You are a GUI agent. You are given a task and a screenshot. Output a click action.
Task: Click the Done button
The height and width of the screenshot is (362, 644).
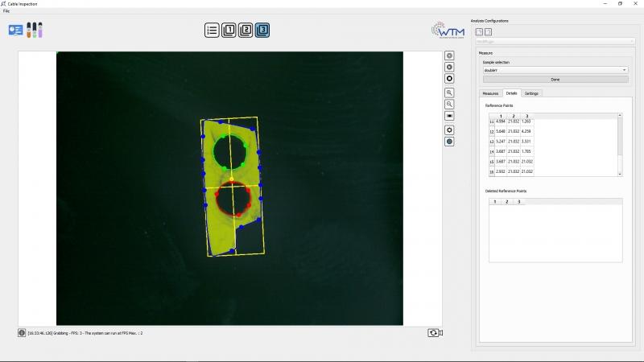[x=555, y=80]
